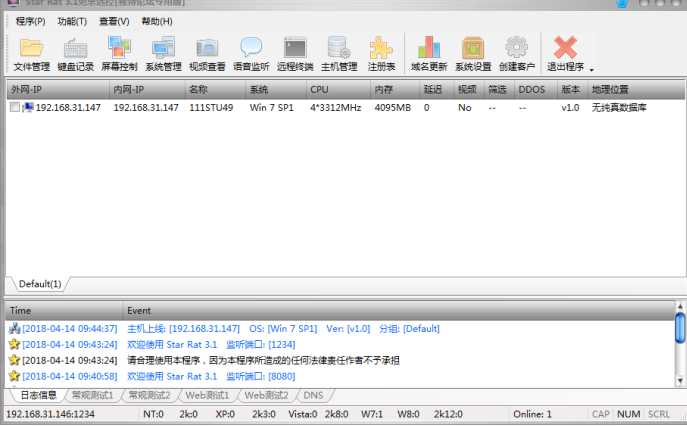Launch the 键盘记录 keylogger tool
Viewport: 687px width, 426px height.
(75, 54)
